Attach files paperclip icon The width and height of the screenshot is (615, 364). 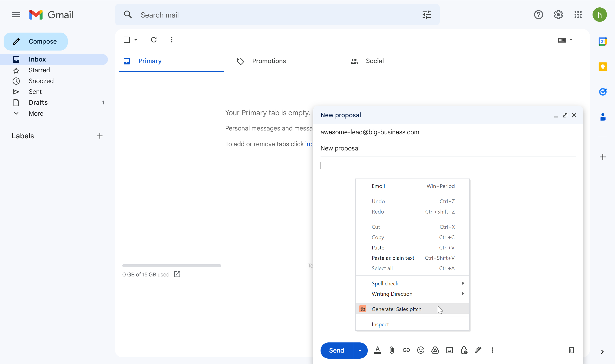click(392, 350)
